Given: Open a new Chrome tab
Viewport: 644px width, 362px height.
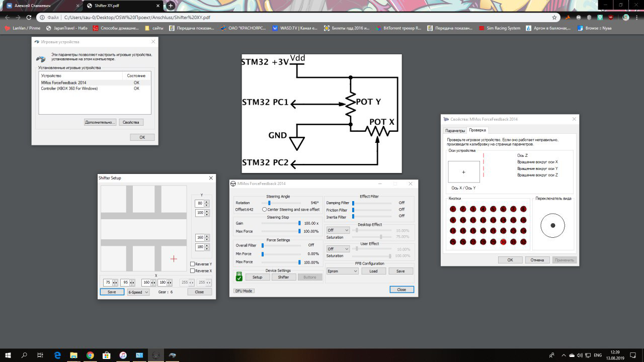Looking at the screenshot, I should (171, 6).
